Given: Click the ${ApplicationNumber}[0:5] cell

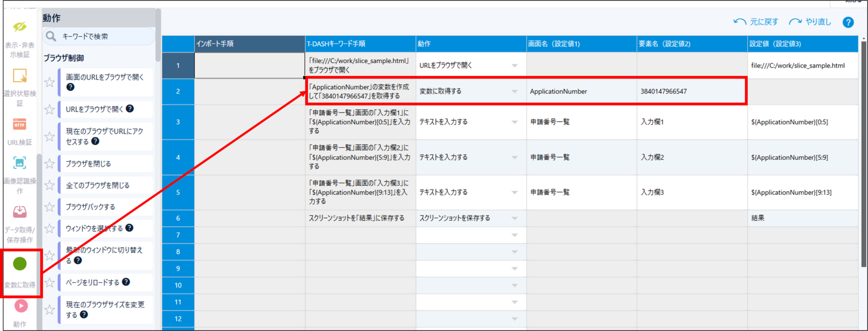Looking at the screenshot, I should coord(803,122).
